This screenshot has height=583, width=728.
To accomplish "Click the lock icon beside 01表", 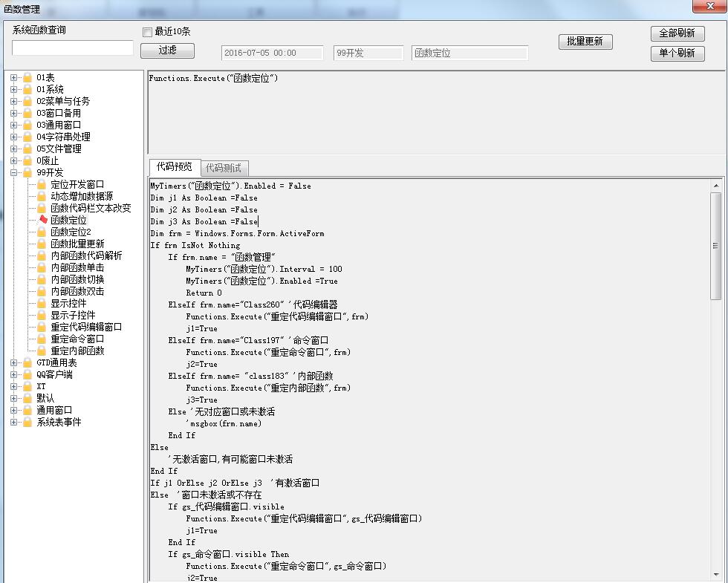I will tap(28, 77).
